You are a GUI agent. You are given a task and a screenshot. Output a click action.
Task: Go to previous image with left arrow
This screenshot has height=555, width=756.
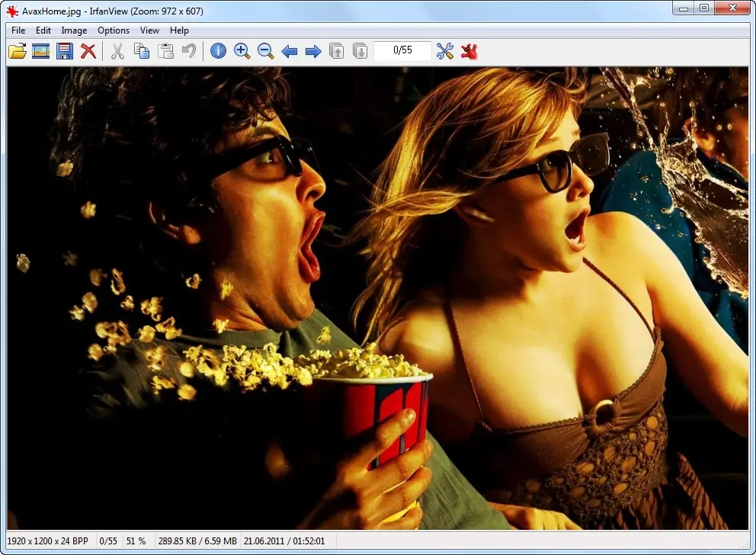tap(290, 51)
